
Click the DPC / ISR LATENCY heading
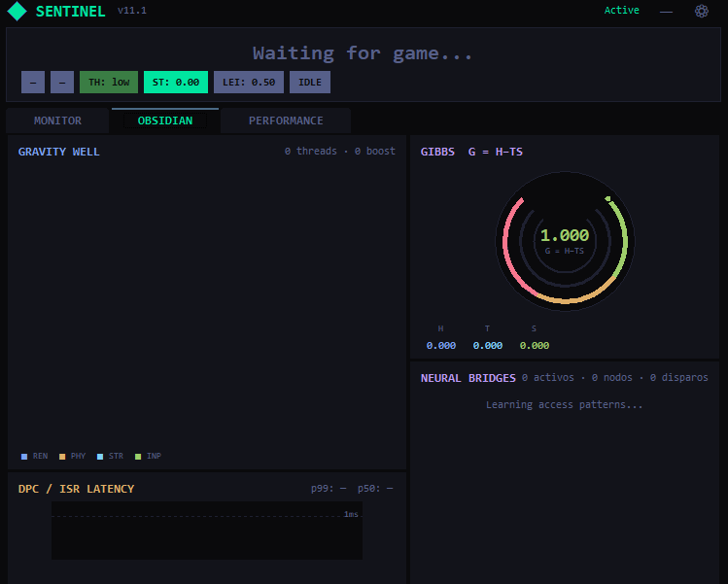[x=76, y=489]
